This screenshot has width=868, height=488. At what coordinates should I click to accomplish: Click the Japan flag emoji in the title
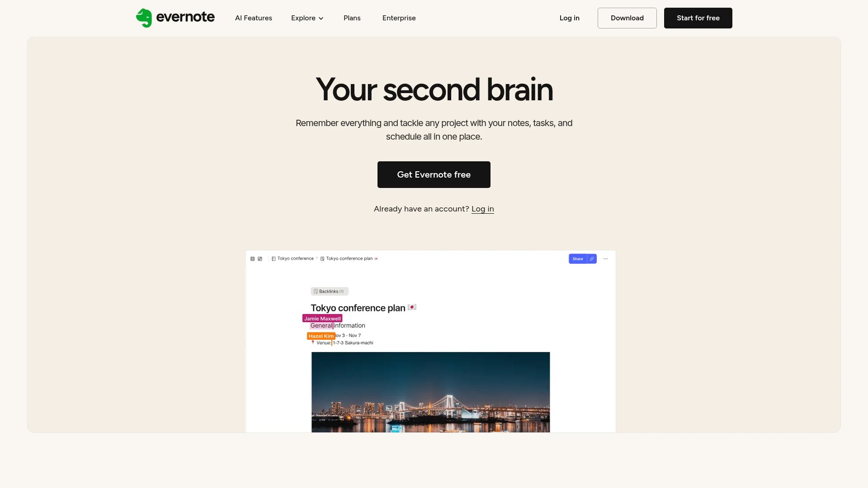point(412,307)
